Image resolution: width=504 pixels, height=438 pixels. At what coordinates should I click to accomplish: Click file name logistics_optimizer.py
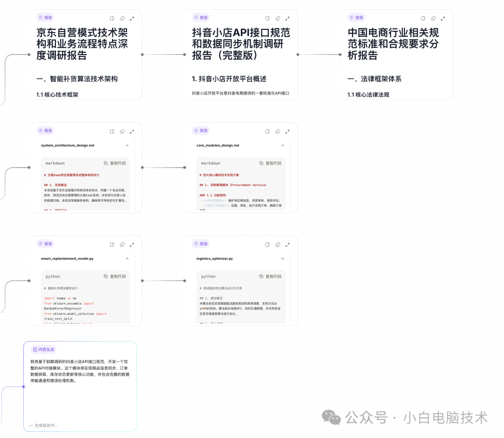215,259
